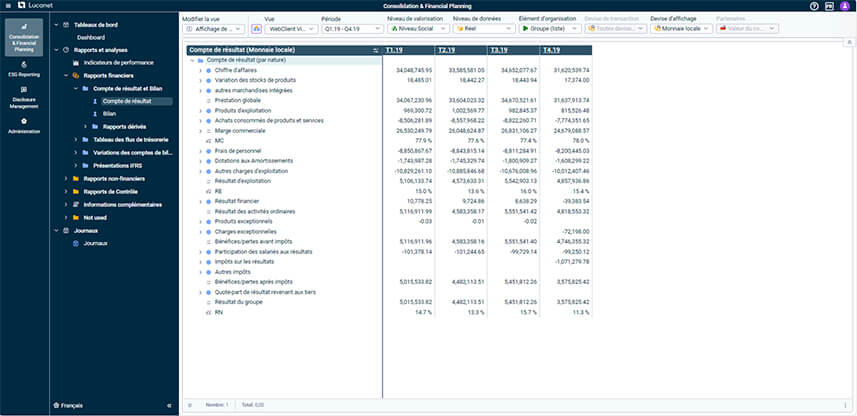Screen dimensions: 857x416
Task: Open the Devise d'affichage Monnaie locale dropdown
Action: [681, 28]
